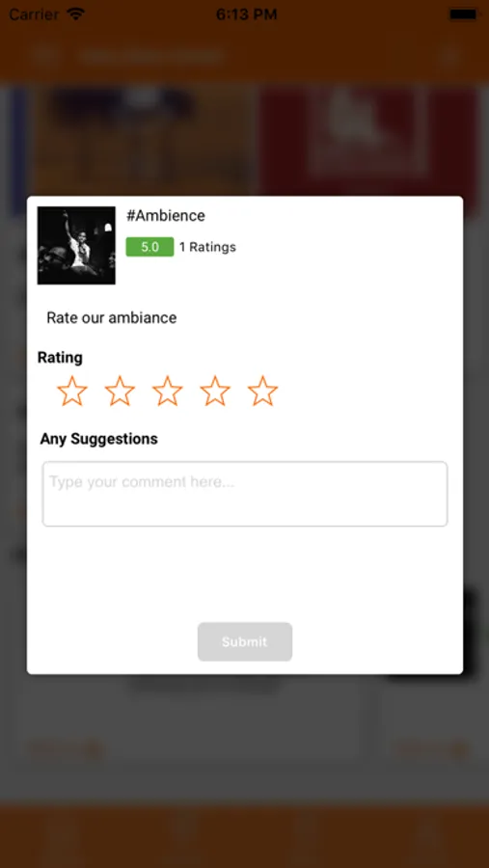Rate ambience with the first star
The width and height of the screenshot is (489, 868).
72,391
